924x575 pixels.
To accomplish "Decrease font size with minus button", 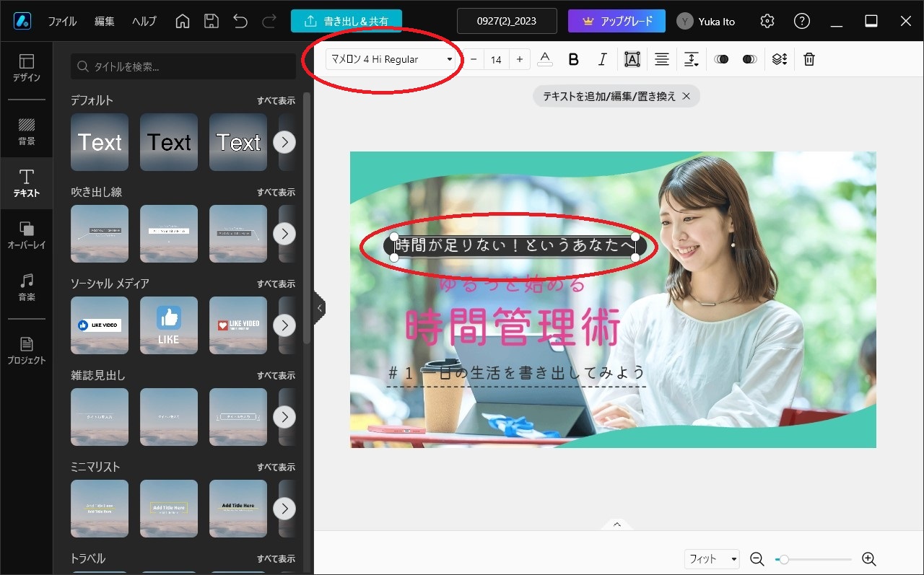I will (x=474, y=59).
